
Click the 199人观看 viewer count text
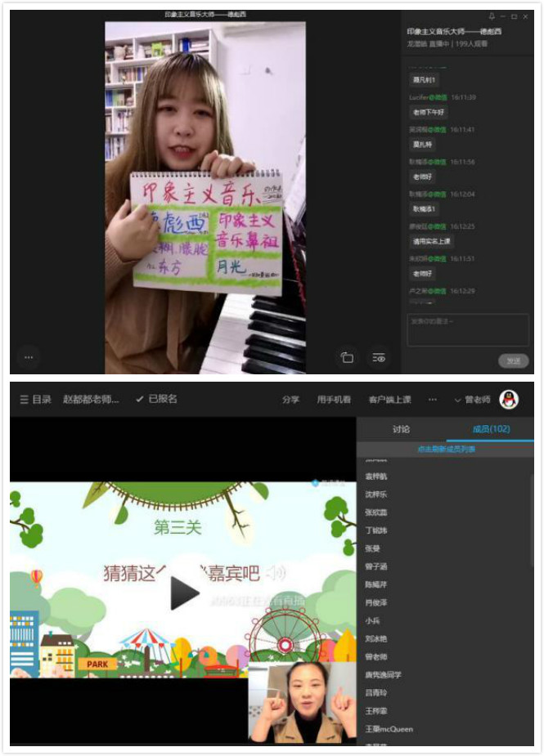pyautogui.click(x=470, y=43)
